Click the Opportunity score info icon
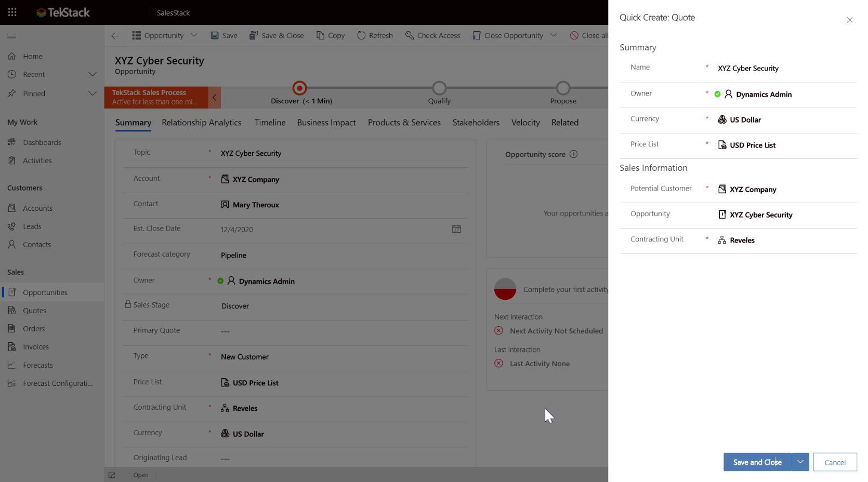 tap(573, 154)
